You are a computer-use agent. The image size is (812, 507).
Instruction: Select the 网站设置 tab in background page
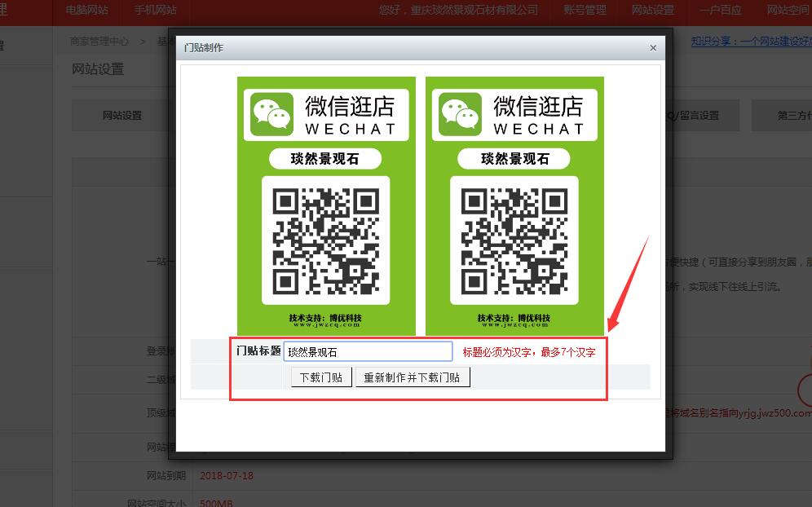point(122,116)
